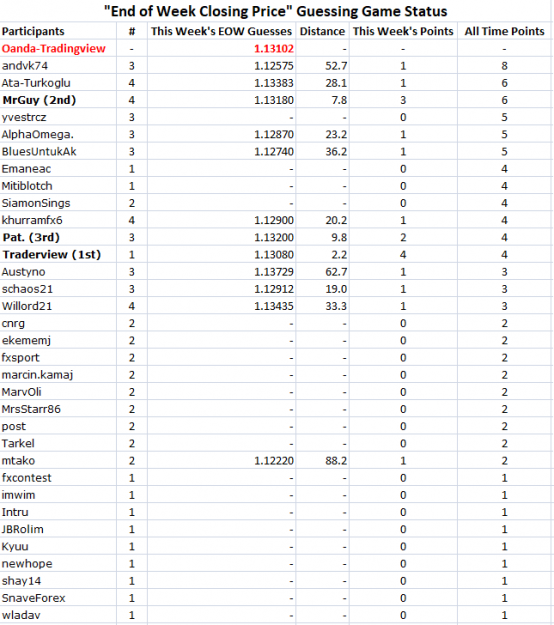Click the Kyuu participant cell

[15, 546]
